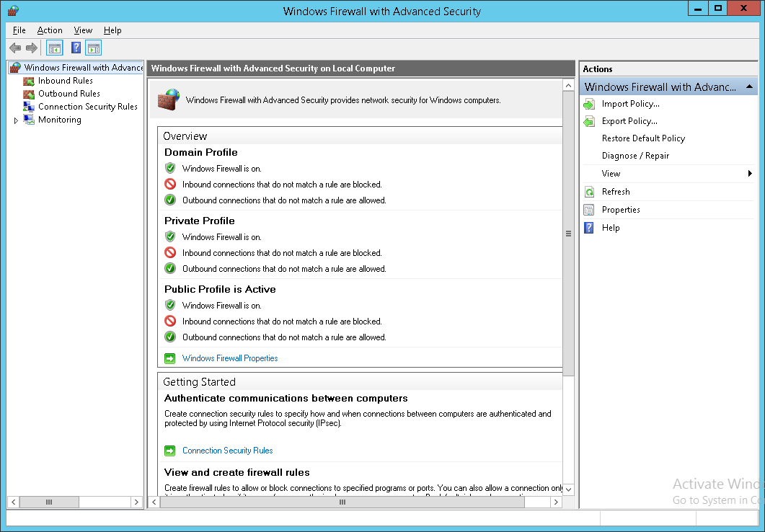Click Authenticate communications between computers heading
This screenshot has width=765, height=532.
286,399
